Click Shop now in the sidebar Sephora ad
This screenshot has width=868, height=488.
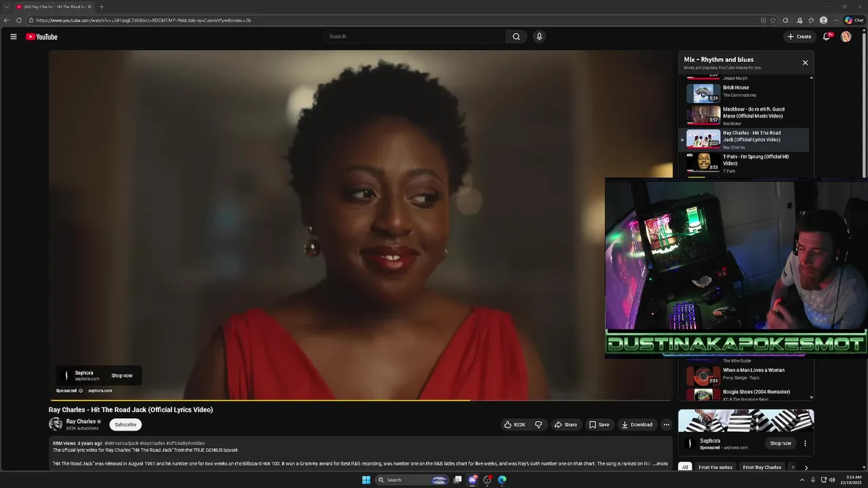pyautogui.click(x=781, y=443)
